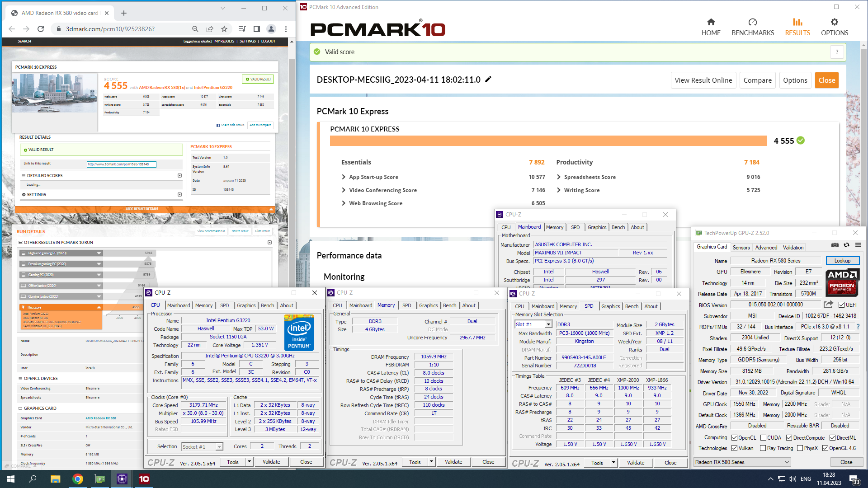Open the Chrome three-dot menu
Viewport: 868px width, 488px height.
(x=286, y=29)
